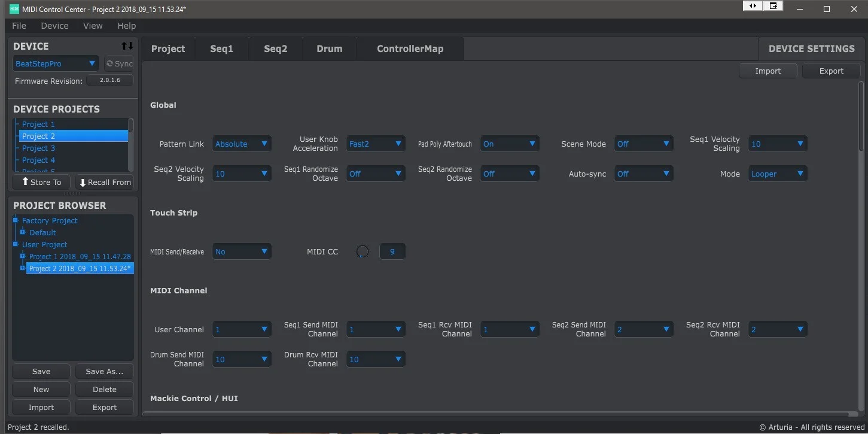Turn the MIDI CC knob
This screenshot has height=434, width=868.
363,251
